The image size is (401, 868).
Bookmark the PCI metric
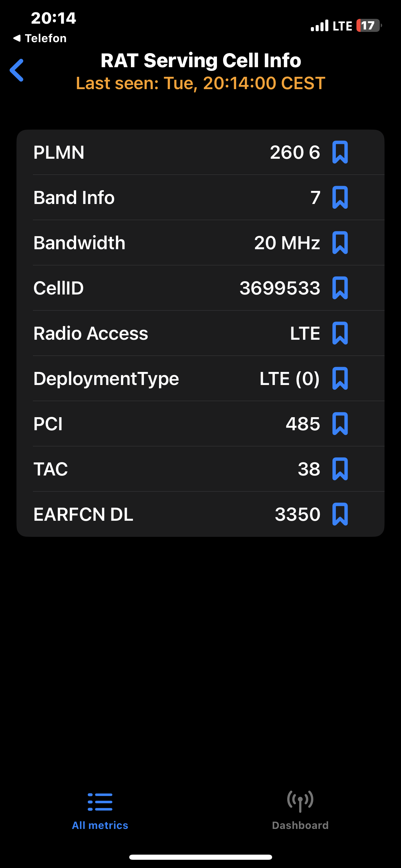[340, 424]
